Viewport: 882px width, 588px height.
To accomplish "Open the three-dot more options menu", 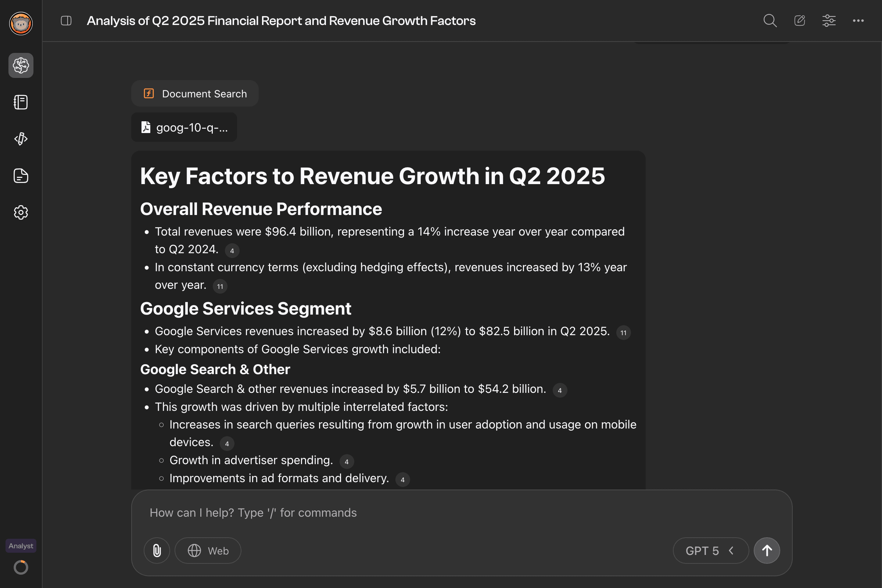I will tap(858, 21).
